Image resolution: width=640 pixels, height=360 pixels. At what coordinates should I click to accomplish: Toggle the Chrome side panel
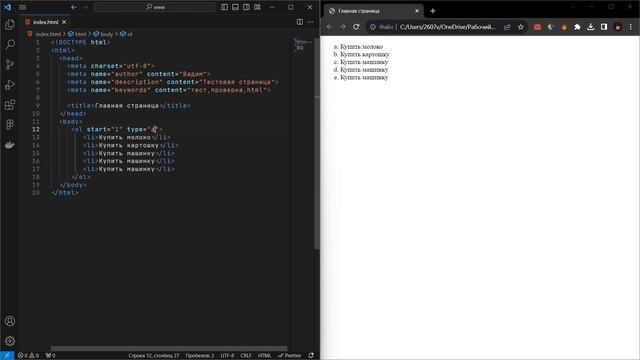point(604,27)
